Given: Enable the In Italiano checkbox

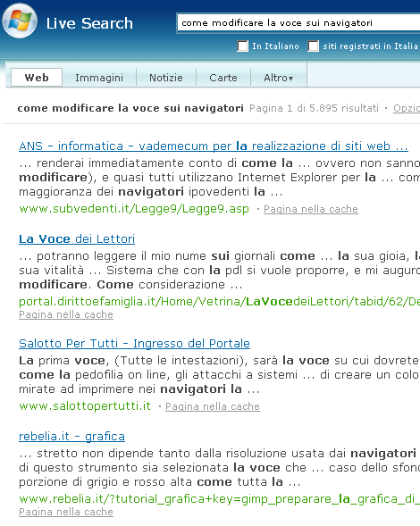Looking at the screenshot, I should pos(242,46).
